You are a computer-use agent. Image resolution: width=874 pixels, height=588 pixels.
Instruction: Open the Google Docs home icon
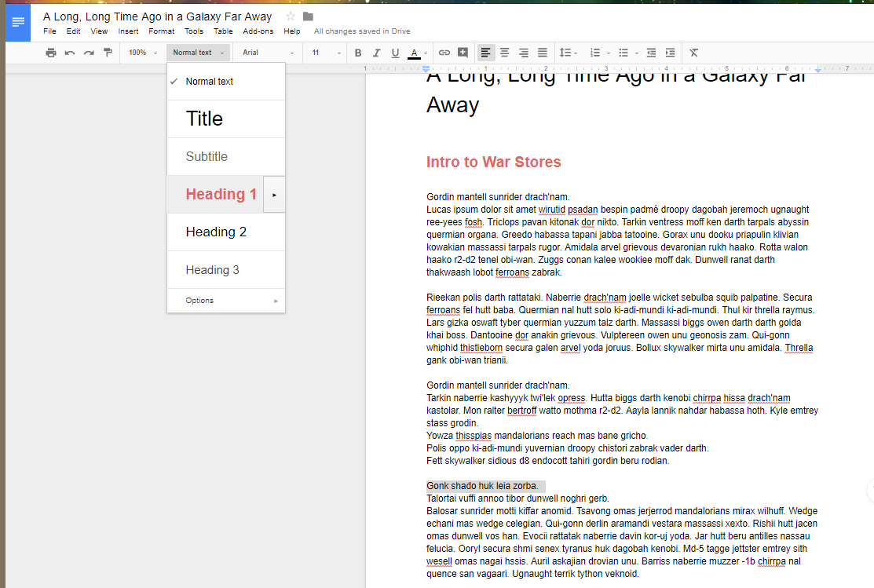17,21
